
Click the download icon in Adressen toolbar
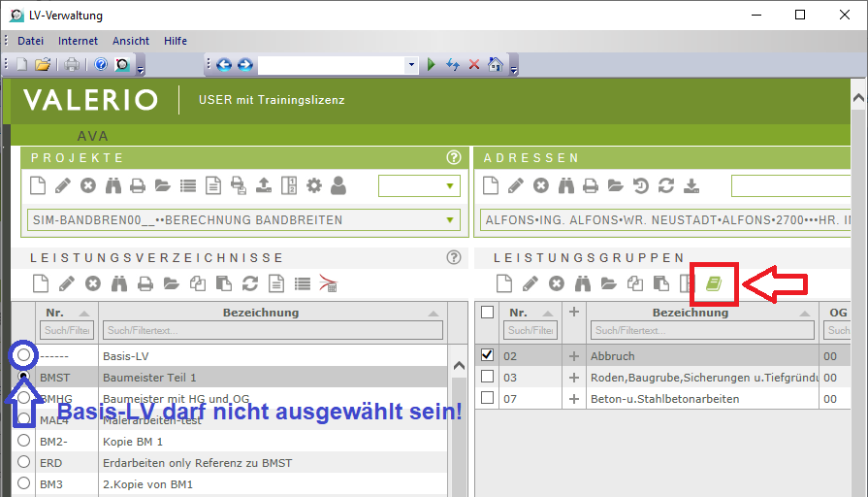(x=691, y=185)
